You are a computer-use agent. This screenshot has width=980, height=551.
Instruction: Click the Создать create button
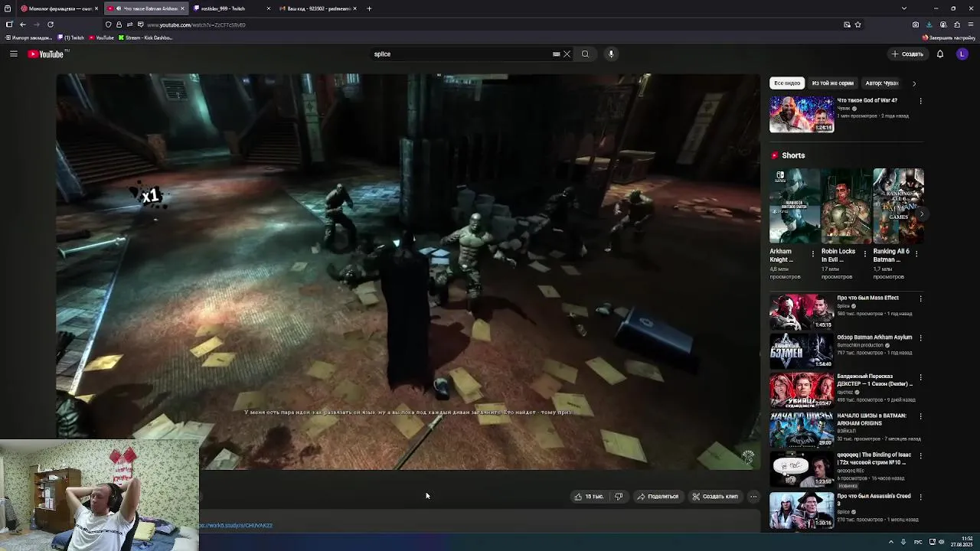908,54
